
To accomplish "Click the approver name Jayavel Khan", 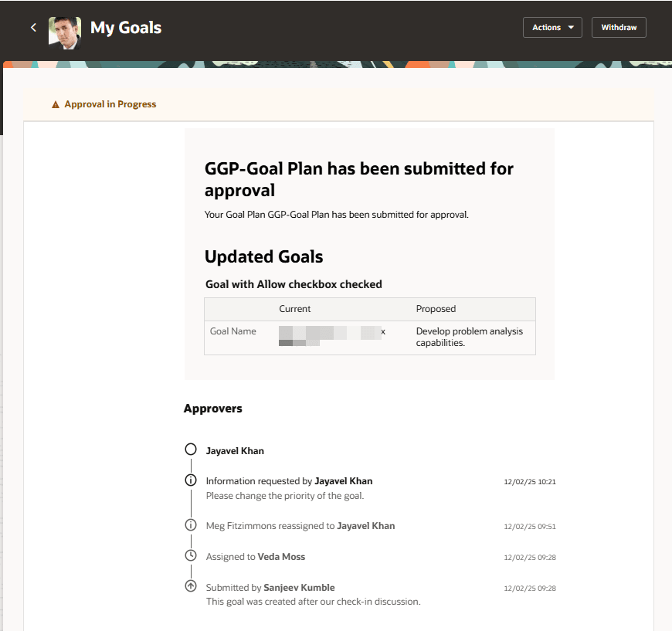I will pyautogui.click(x=236, y=450).
